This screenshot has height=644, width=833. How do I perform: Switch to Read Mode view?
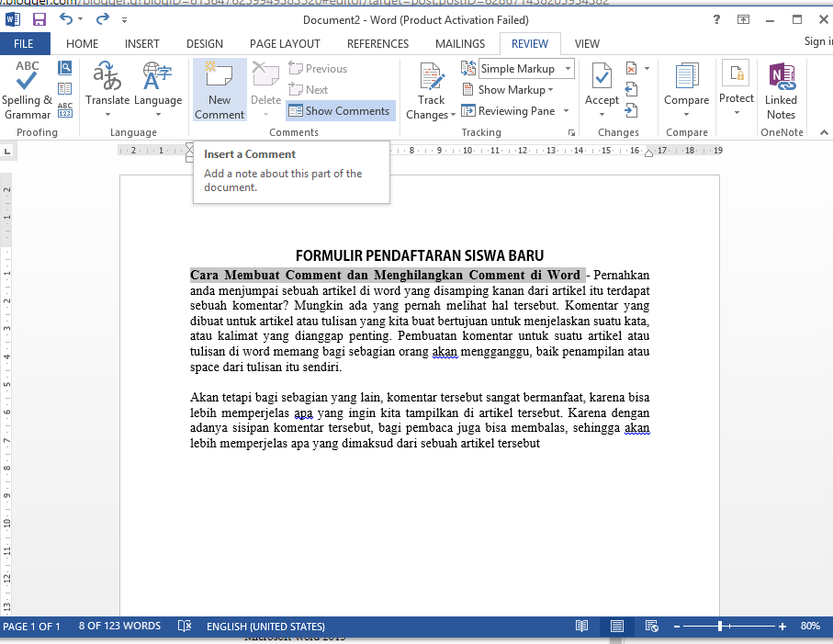click(x=581, y=626)
